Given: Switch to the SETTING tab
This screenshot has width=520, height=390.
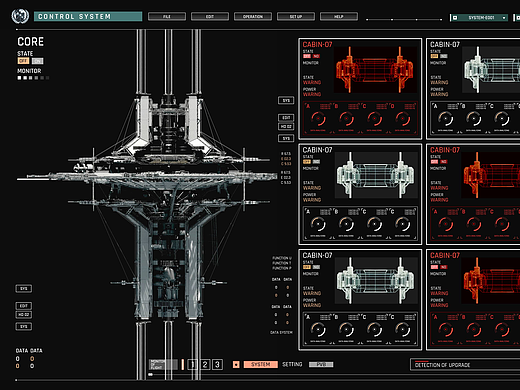Looking at the screenshot, I should [292, 364].
